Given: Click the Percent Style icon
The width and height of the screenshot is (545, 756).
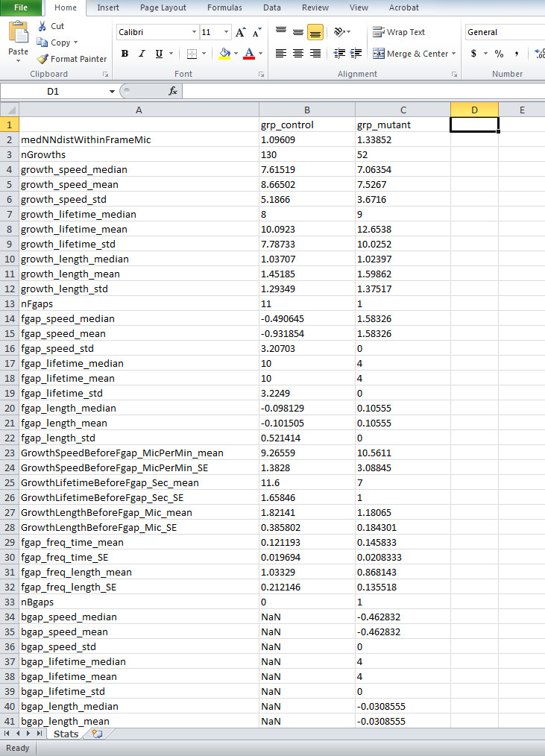Looking at the screenshot, I should [499, 54].
